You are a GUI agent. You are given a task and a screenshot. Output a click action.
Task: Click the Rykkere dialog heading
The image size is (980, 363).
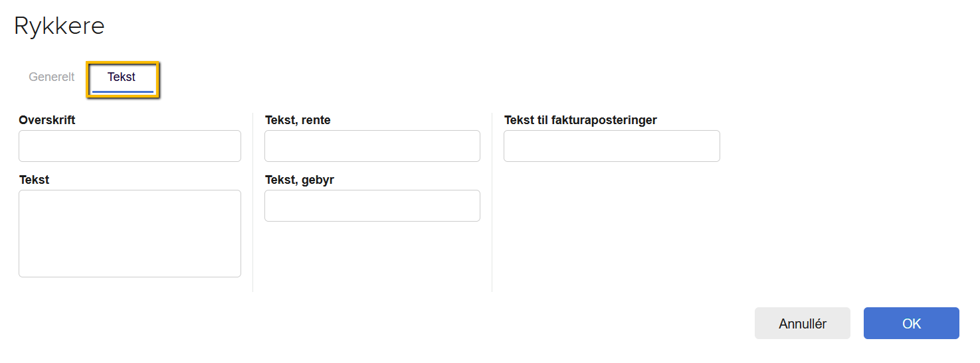point(59,26)
